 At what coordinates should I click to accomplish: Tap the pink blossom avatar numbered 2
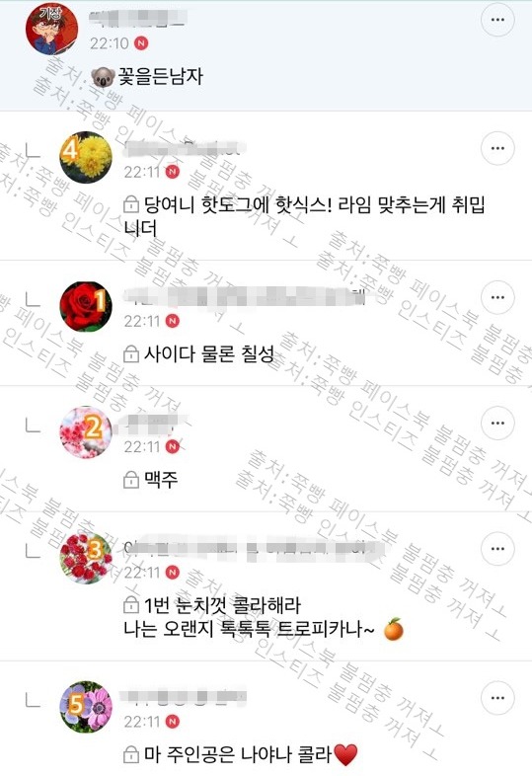click(86, 432)
